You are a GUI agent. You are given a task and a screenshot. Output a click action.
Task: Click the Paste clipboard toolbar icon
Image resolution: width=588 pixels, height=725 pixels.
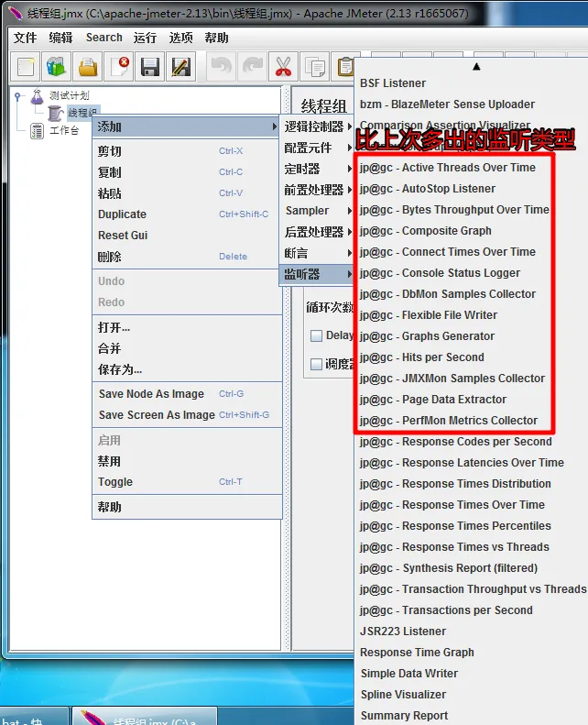[x=344, y=67]
